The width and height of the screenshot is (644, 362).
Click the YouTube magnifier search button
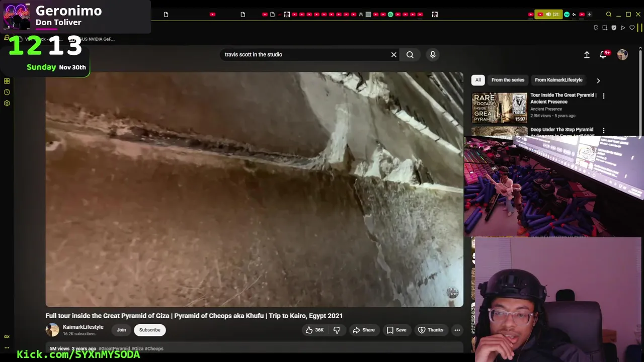point(410,55)
